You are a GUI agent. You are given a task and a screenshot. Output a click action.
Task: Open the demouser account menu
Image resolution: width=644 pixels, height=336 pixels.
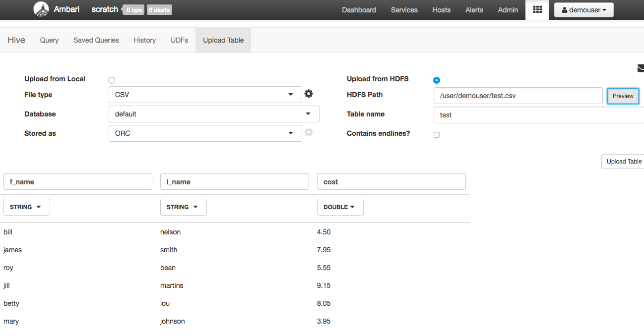[x=583, y=9]
